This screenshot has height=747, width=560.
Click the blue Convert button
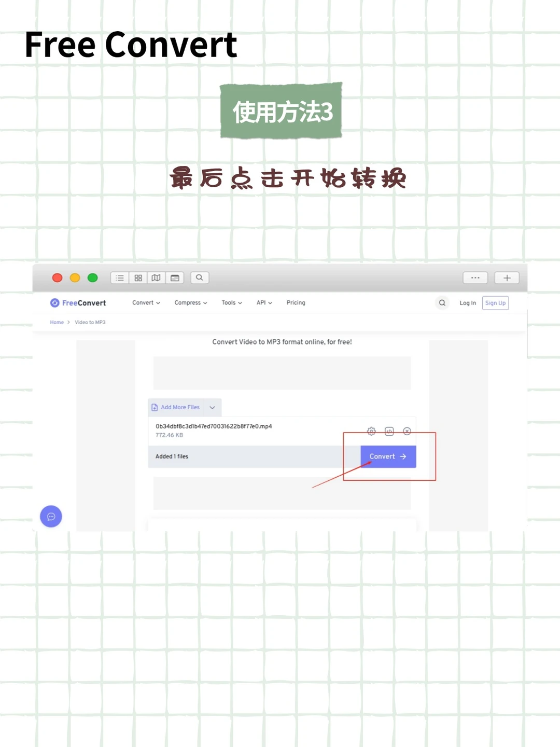(x=388, y=457)
